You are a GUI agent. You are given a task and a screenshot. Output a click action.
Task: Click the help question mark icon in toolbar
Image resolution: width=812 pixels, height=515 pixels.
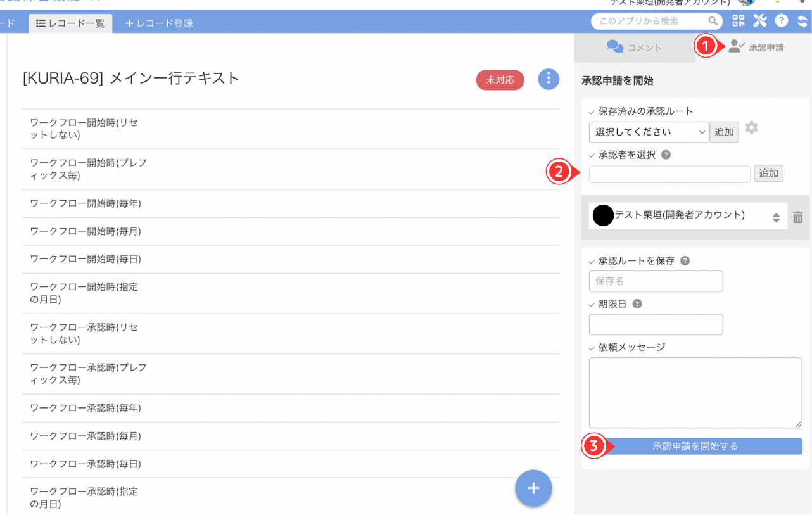(x=782, y=20)
